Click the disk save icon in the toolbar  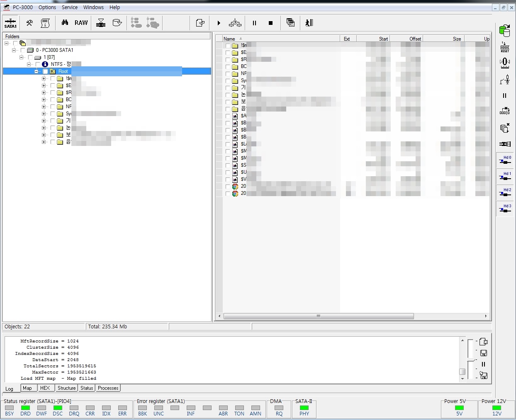pos(117,23)
